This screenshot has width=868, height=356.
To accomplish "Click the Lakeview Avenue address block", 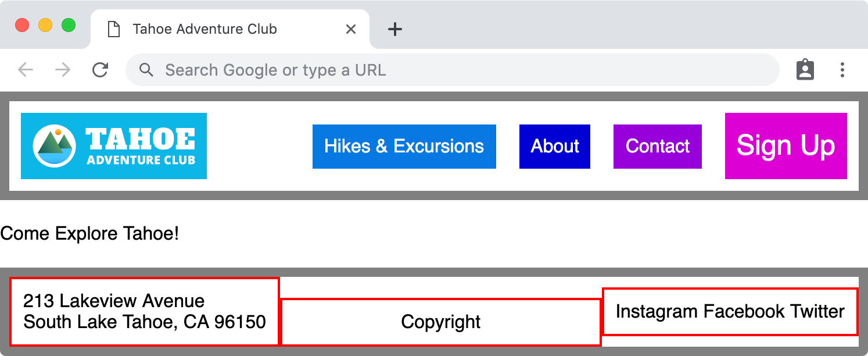I will coord(144,311).
